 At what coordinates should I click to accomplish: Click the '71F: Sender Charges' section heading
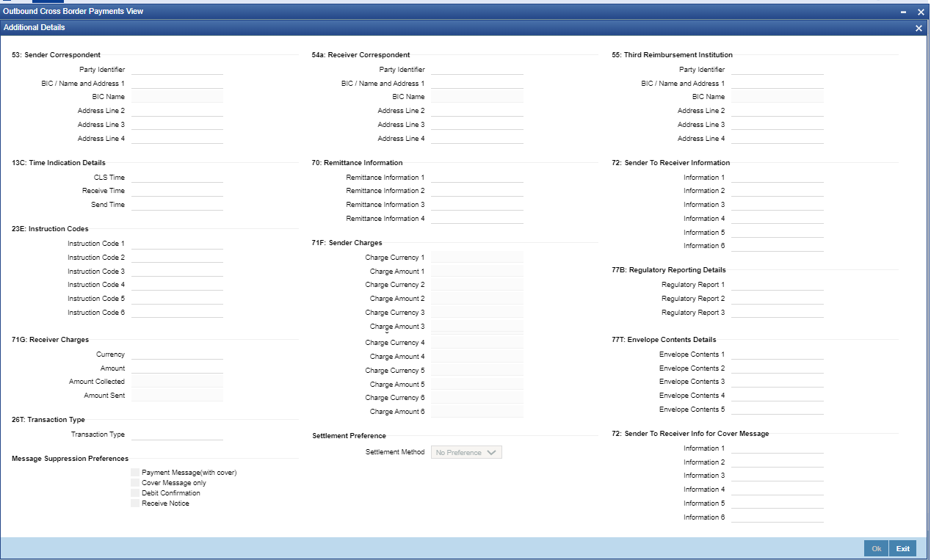(x=347, y=242)
